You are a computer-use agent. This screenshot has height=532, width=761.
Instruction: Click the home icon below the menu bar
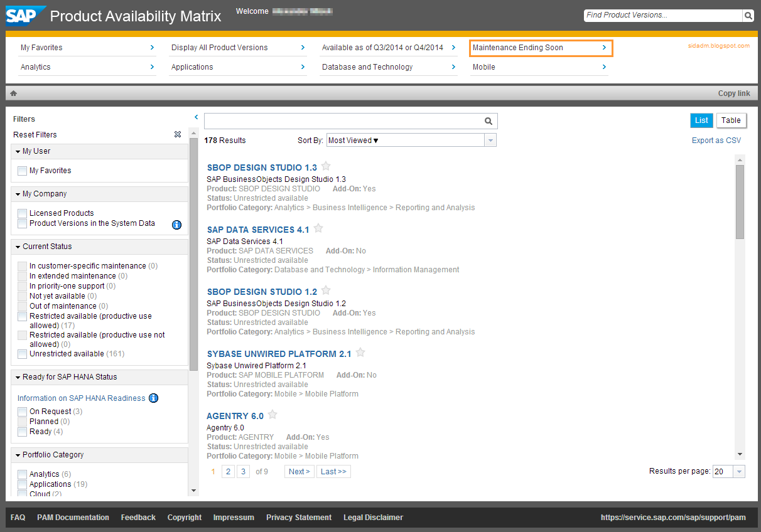[x=13, y=92]
